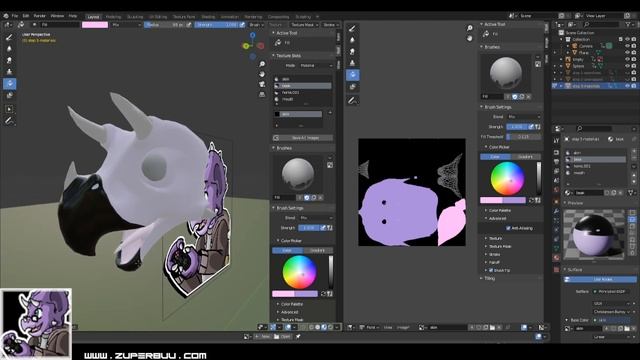
Task: Toggle strength pressure in image editor Brush Settings
Action: tap(531, 127)
